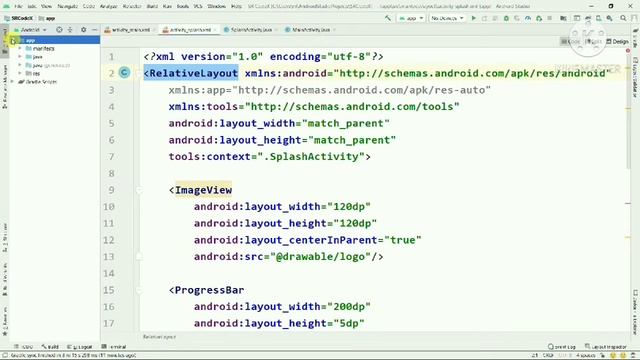This screenshot has height=360, width=640.
Task: Expand the res folder arrow
Action: click(x=20, y=73)
